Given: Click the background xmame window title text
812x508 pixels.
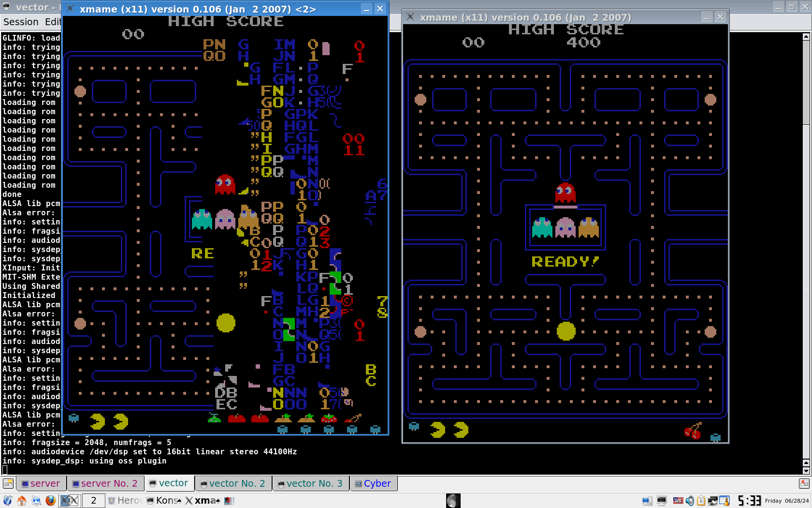Looking at the screenshot, I should [x=525, y=17].
